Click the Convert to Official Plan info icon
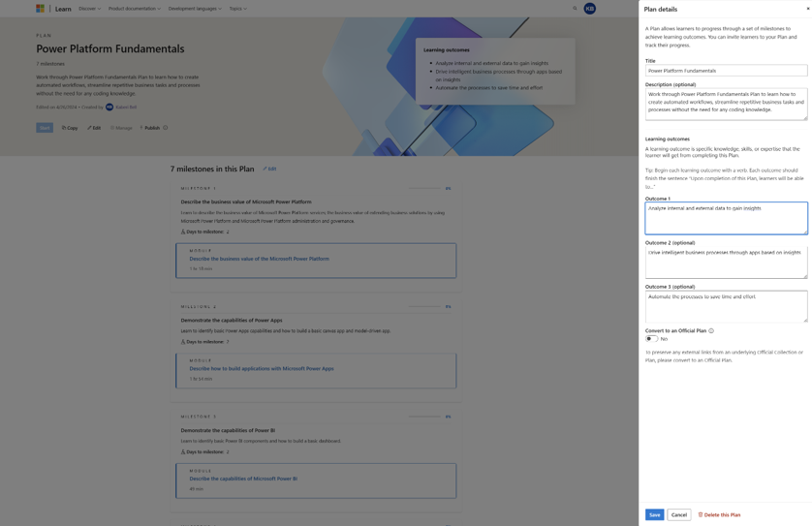 click(x=711, y=331)
